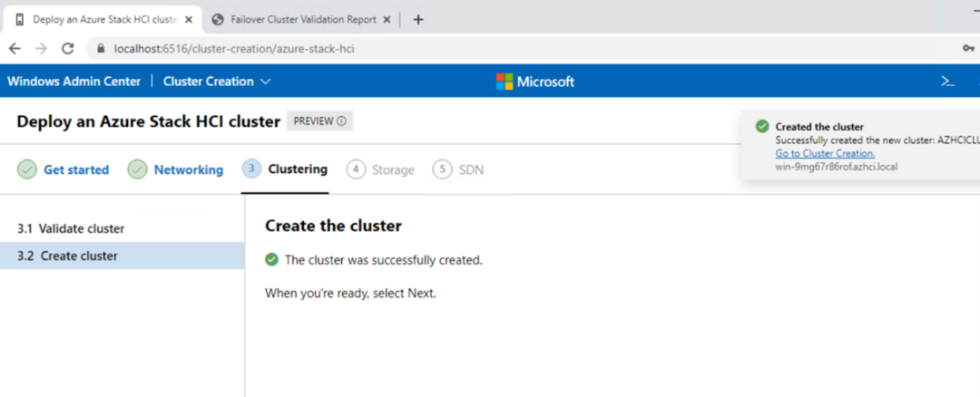The width and height of the screenshot is (980, 397).
Task: Close the Failover Cluster Validation Report tab
Action: coord(387,19)
